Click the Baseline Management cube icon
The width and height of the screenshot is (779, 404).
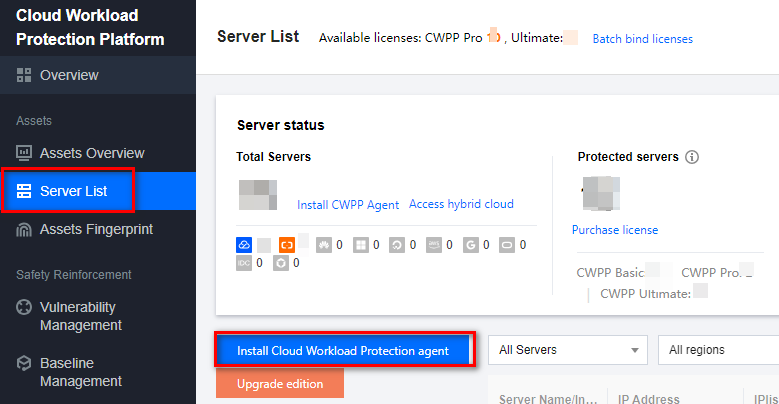[24, 363]
